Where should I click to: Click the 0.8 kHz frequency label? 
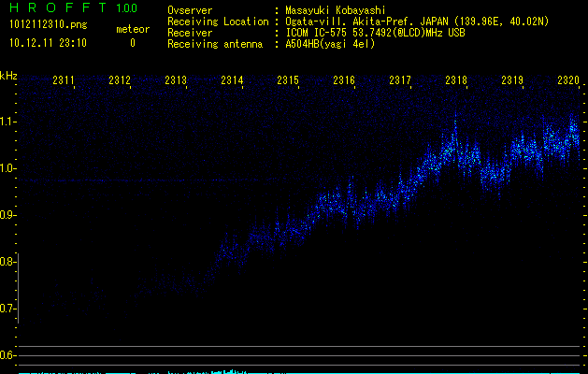7,262
